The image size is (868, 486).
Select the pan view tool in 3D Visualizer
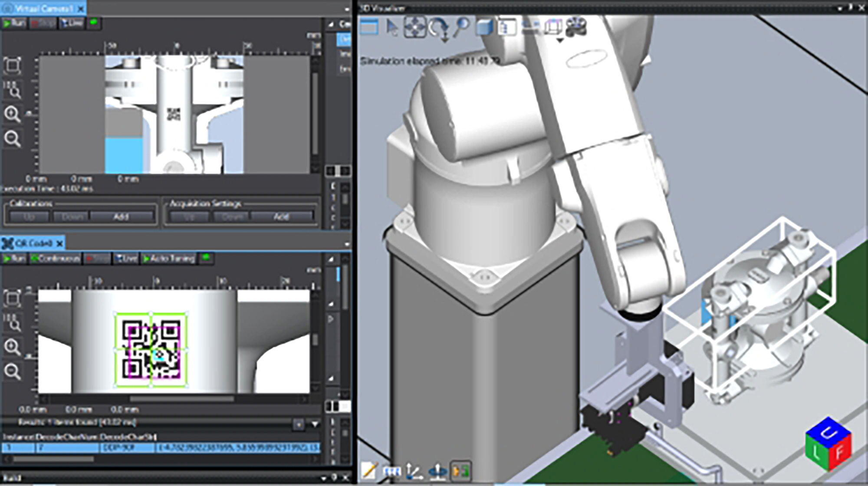coord(415,27)
